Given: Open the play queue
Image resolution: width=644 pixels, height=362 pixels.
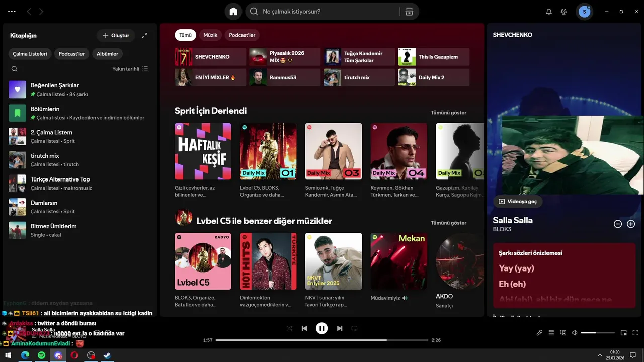Looking at the screenshot, I should 551,333.
